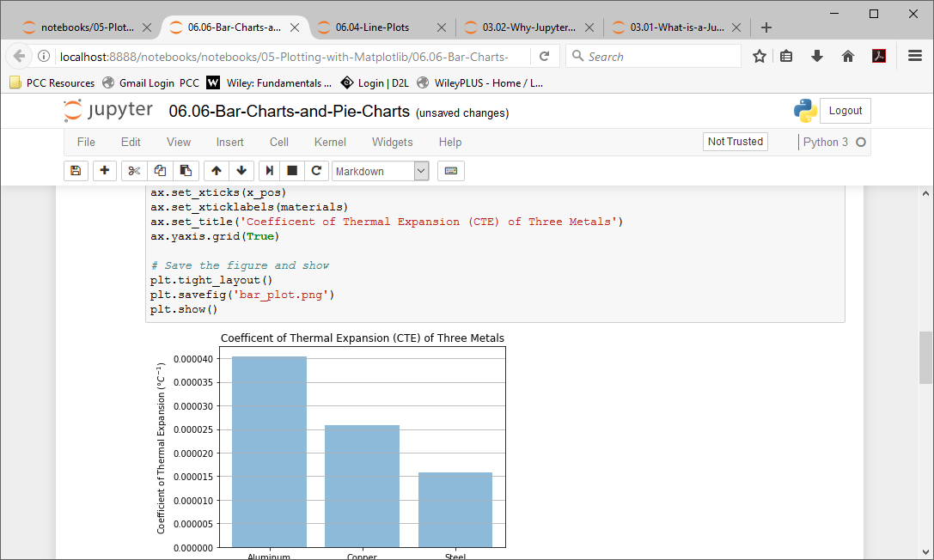Image resolution: width=934 pixels, height=560 pixels.
Task: Click the Logout button
Action: tap(845, 110)
